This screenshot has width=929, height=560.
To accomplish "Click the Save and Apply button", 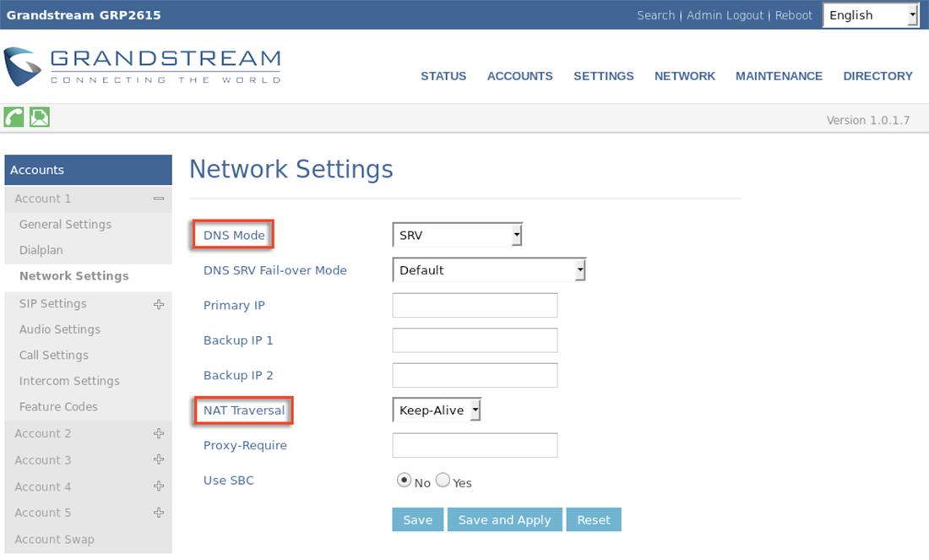I will click(505, 519).
